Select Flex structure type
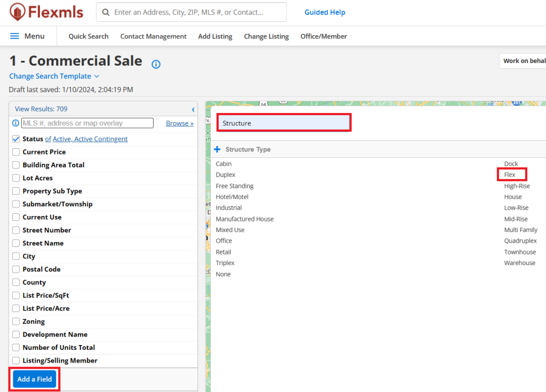This screenshot has height=392, width=546. 509,175
